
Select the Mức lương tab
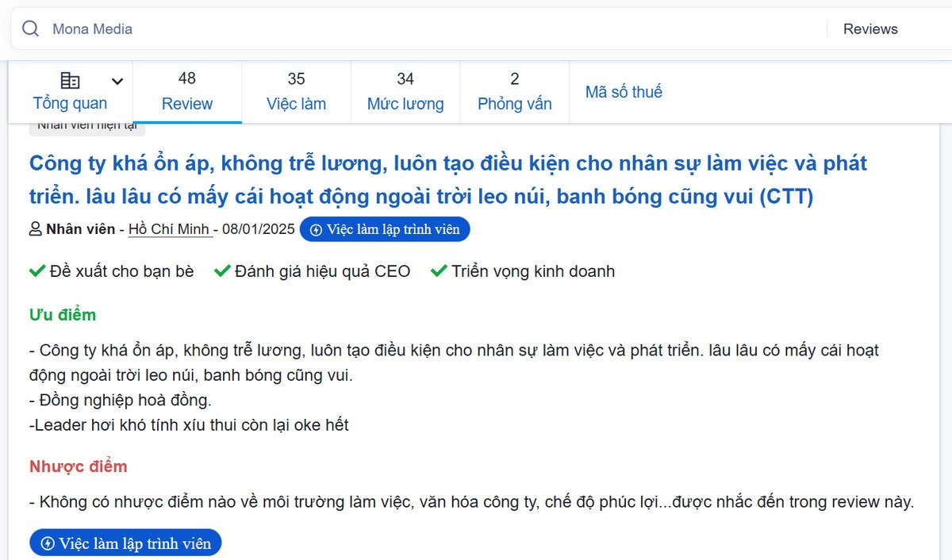click(405, 92)
